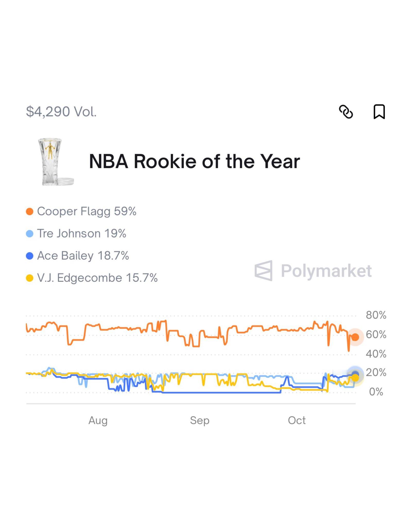The height and width of the screenshot is (525, 420).
Task: Click the yellow V.J. Edgecombe legend dot
Action: tap(30, 278)
